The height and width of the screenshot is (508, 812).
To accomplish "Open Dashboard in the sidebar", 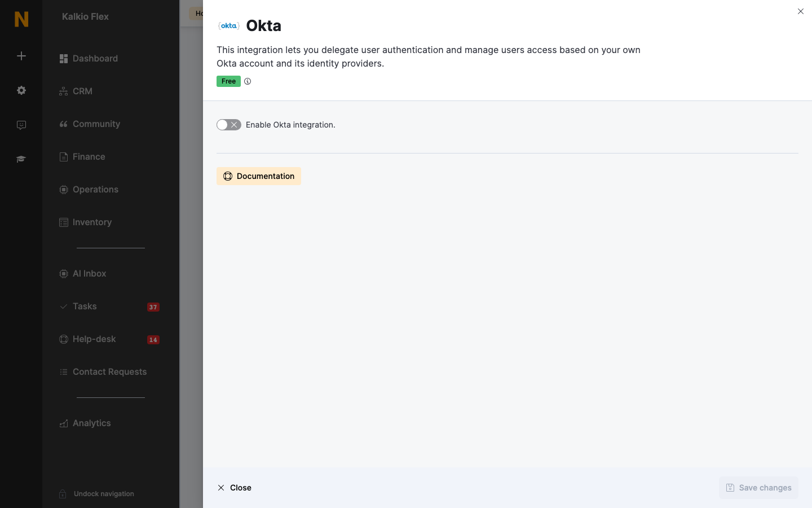I will pos(89,59).
